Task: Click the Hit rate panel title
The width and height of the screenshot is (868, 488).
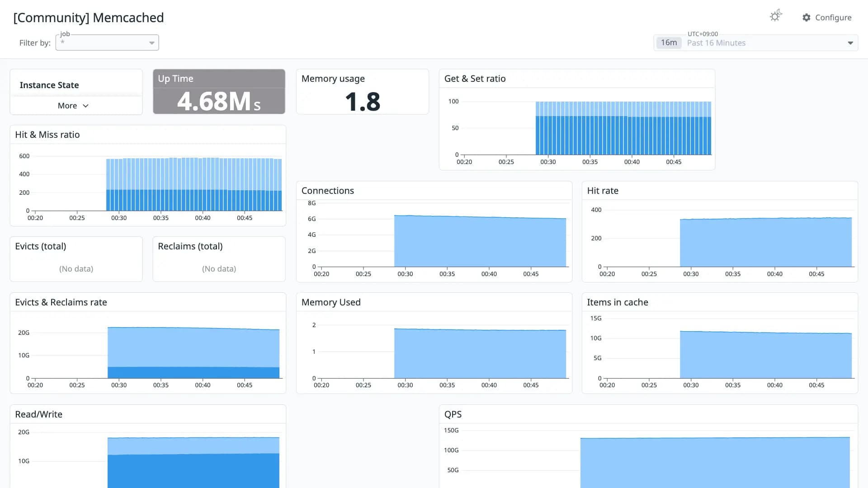Action: tap(603, 191)
